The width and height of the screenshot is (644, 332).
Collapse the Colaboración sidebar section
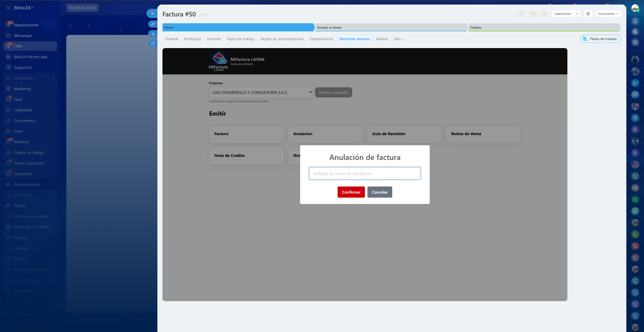pyautogui.click(x=53, y=78)
